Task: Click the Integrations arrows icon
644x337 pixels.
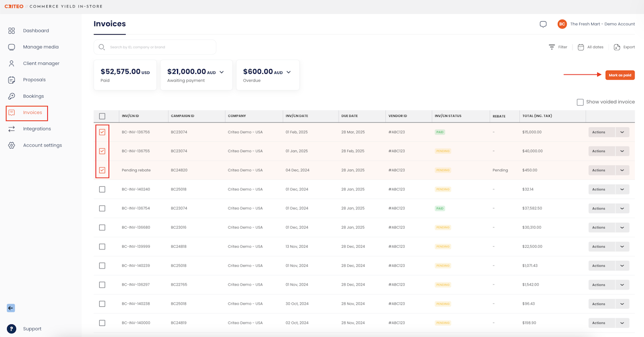Action: 12,129
